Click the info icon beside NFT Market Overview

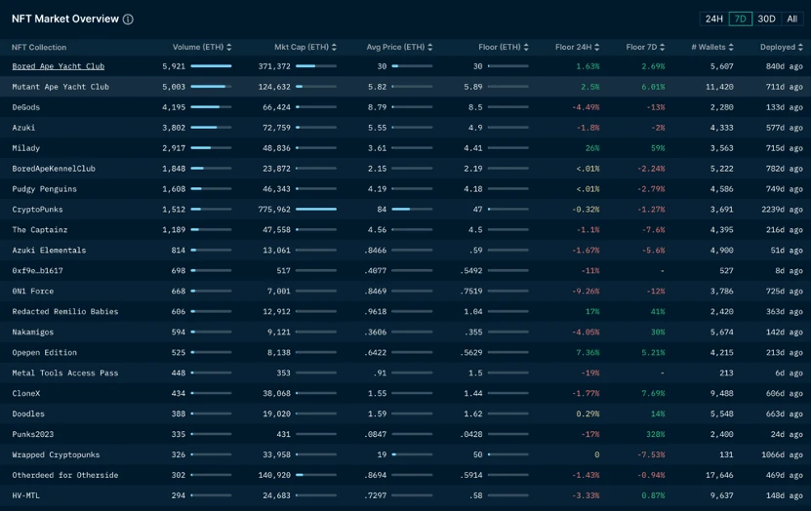pyautogui.click(x=129, y=20)
